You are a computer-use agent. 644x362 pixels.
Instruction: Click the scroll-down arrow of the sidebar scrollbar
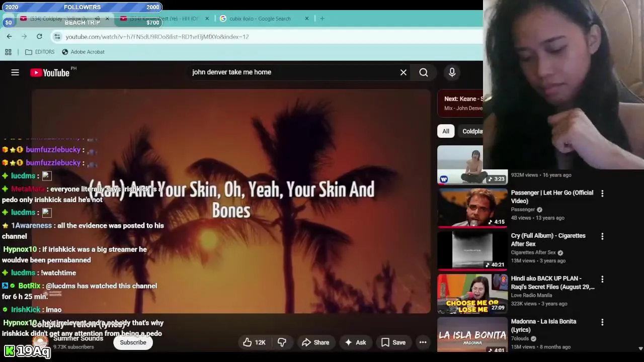point(640,348)
